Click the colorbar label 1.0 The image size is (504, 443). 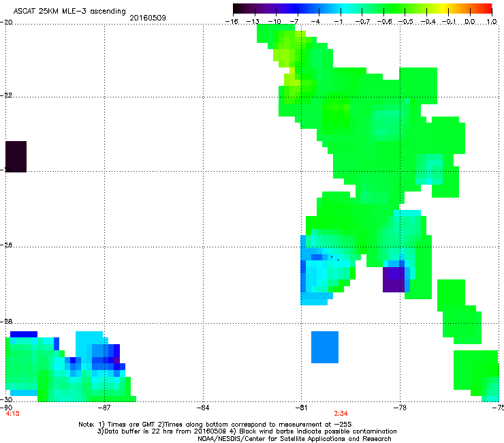click(492, 22)
